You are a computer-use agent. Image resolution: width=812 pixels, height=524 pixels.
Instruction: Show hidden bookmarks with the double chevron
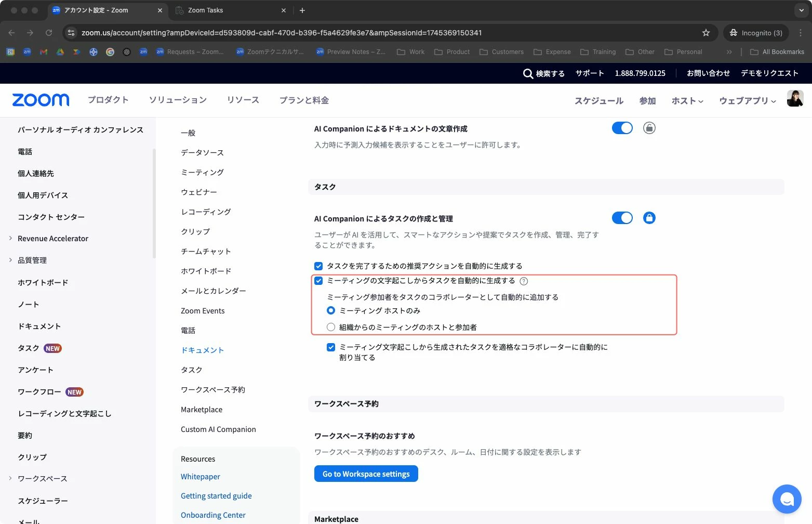point(729,52)
